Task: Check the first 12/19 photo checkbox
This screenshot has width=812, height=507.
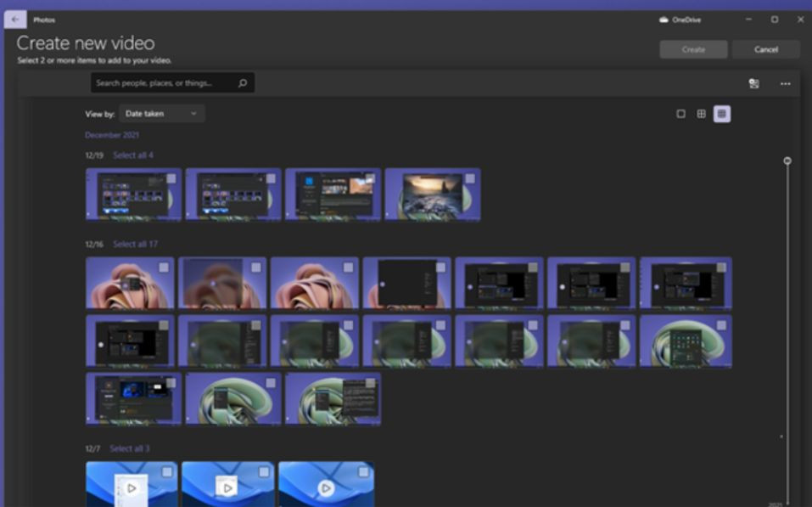Action: 171,178
